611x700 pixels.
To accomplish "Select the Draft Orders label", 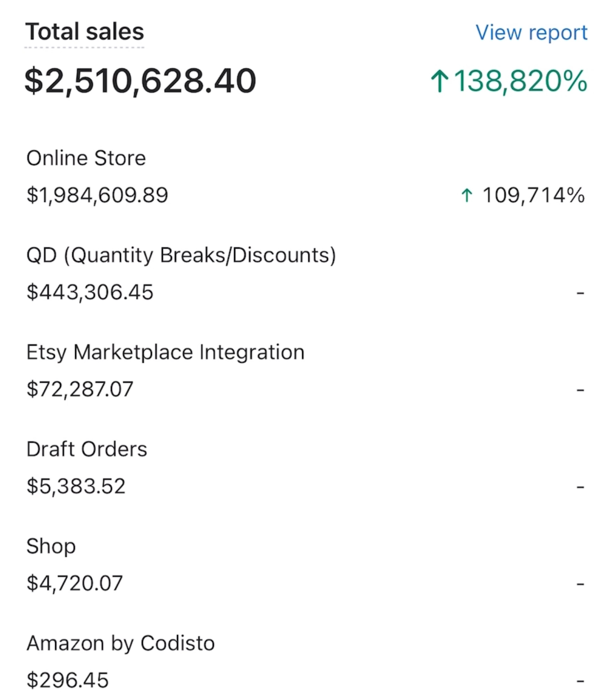I will click(87, 449).
